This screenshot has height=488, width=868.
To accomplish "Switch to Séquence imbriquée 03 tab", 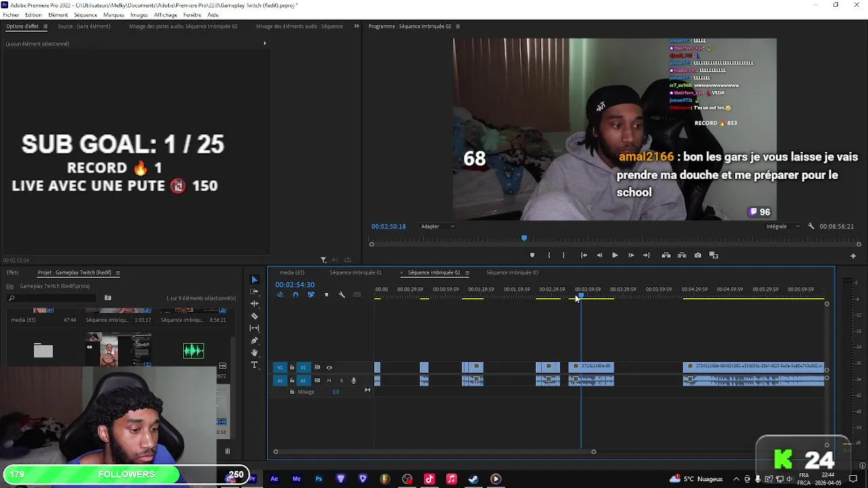I will (512, 272).
